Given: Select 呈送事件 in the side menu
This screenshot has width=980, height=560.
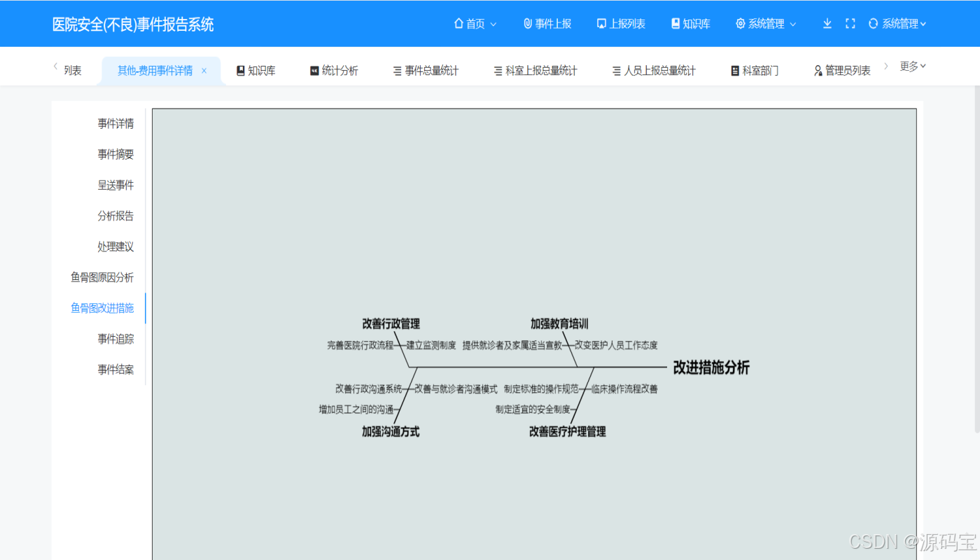Looking at the screenshot, I should point(115,185).
